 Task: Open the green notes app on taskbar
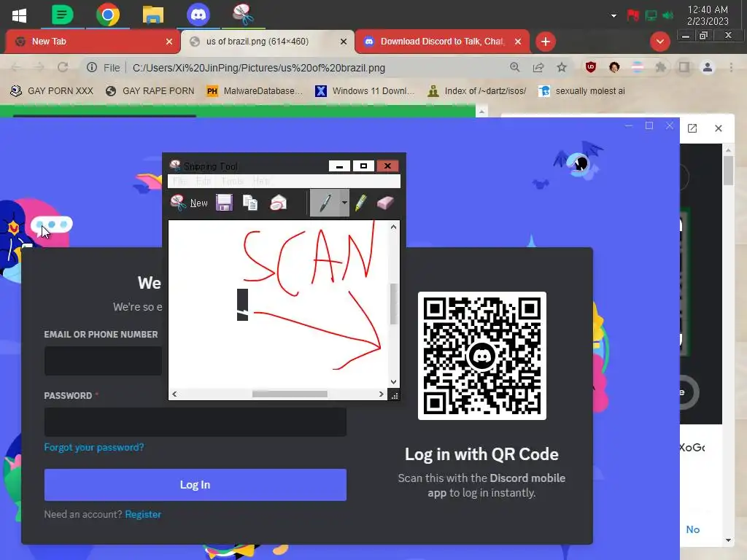[x=63, y=15]
